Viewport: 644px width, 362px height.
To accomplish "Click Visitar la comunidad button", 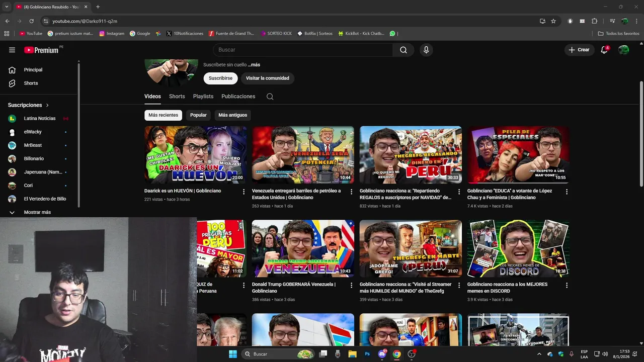I will tap(268, 78).
